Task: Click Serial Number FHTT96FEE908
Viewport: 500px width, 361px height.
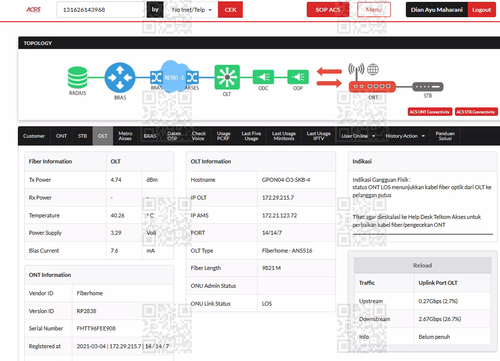Action: 96,329
